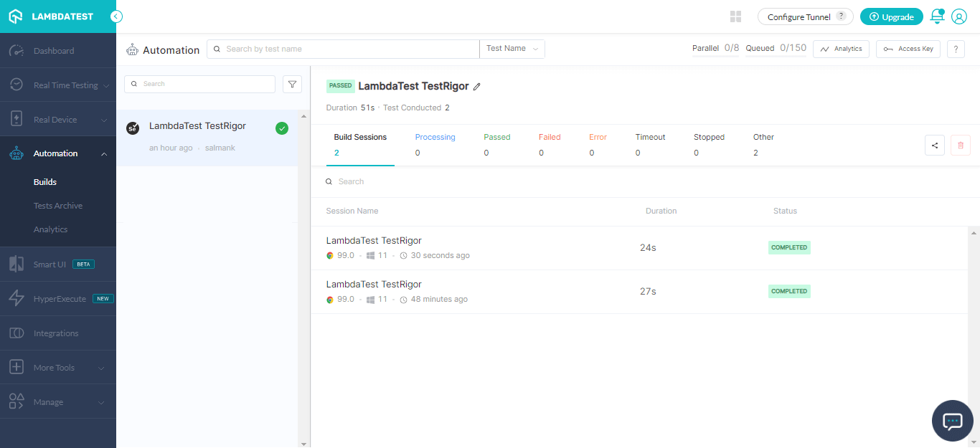Image resolution: width=980 pixels, height=448 pixels.
Task: Open the share icon next to session filters
Action: [935, 145]
